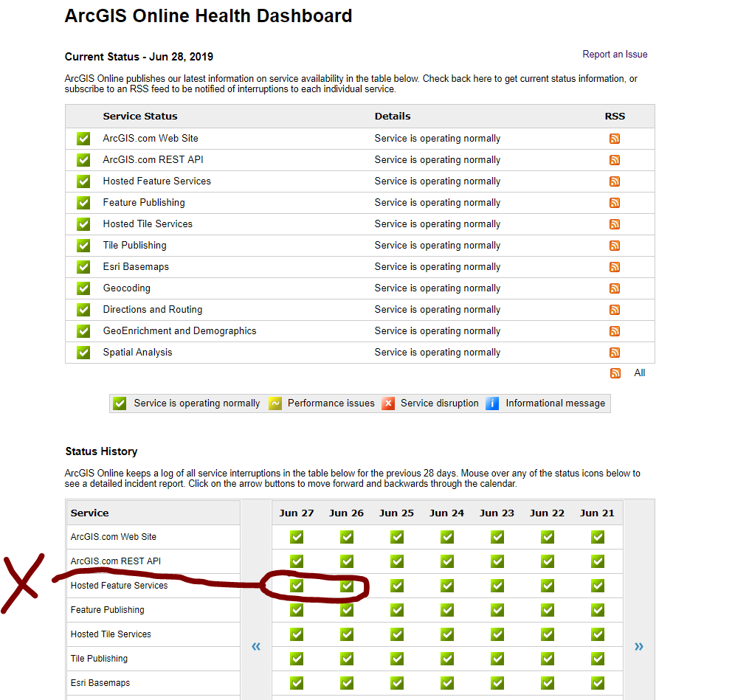Click the ArcGIS Online Health Dashboard title

[208, 15]
